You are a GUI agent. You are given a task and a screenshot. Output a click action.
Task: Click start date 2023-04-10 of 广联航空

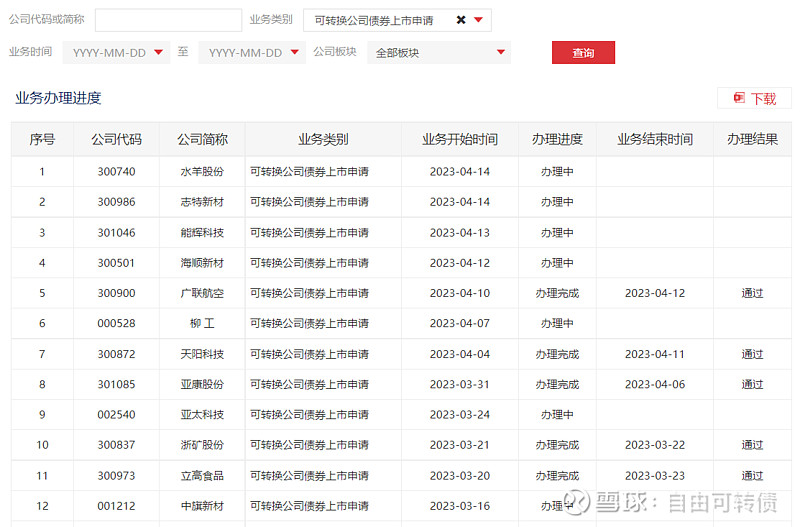click(460, 293)
